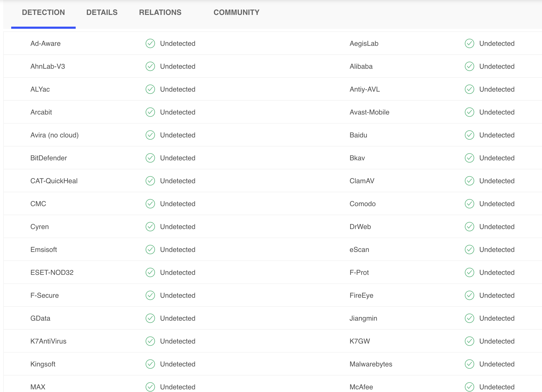
Task: Select the Emsisoft engine name
Action: point(44,250)
